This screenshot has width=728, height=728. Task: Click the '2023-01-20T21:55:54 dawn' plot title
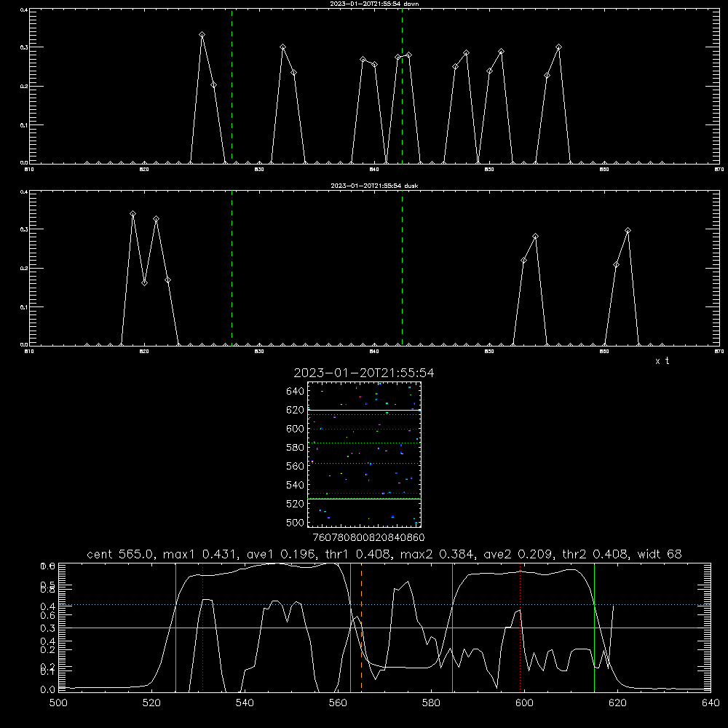click(374, 4)
